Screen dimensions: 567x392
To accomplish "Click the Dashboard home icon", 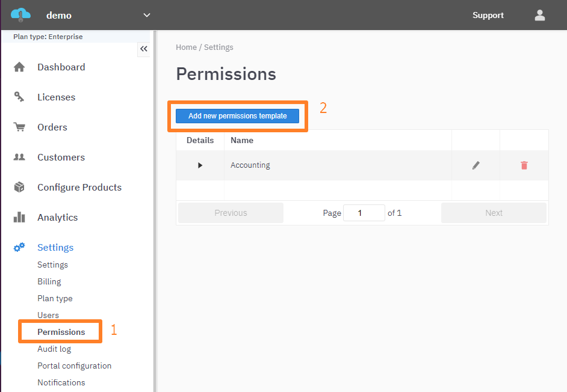I will [x=19, y=67].
